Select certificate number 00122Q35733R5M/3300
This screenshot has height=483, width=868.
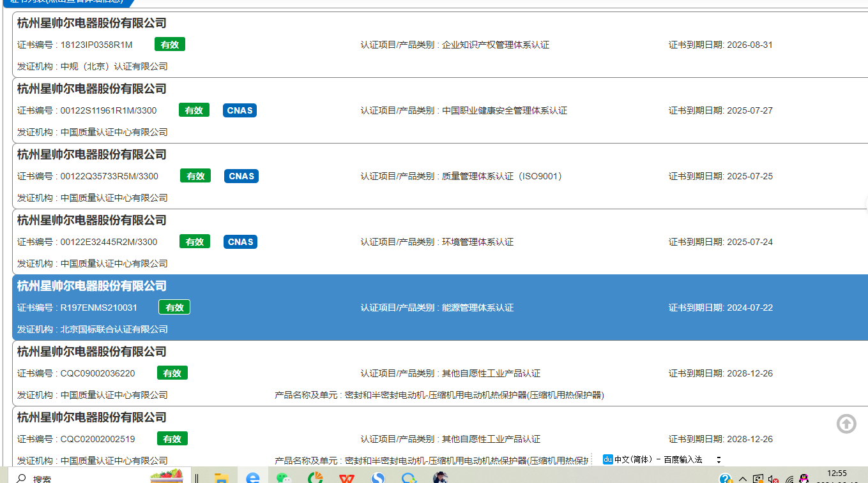click(x=109, y=176)
